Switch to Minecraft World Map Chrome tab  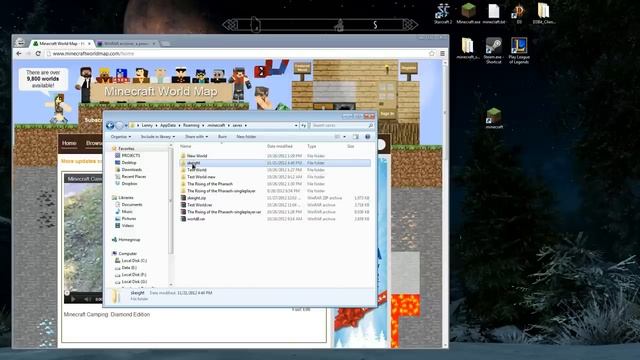click(x=62, y=43)
